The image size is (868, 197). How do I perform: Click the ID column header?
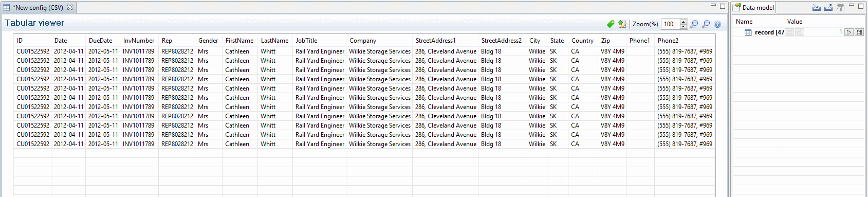click(x=32, y=41)
